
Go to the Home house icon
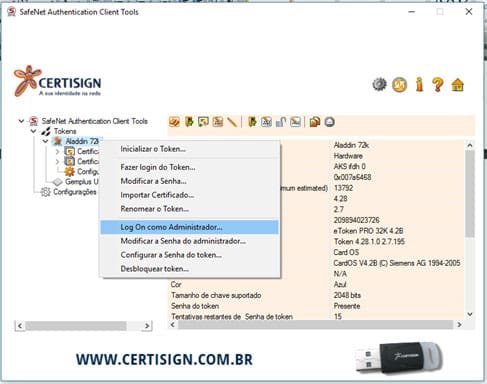click(x=458, y=85)
